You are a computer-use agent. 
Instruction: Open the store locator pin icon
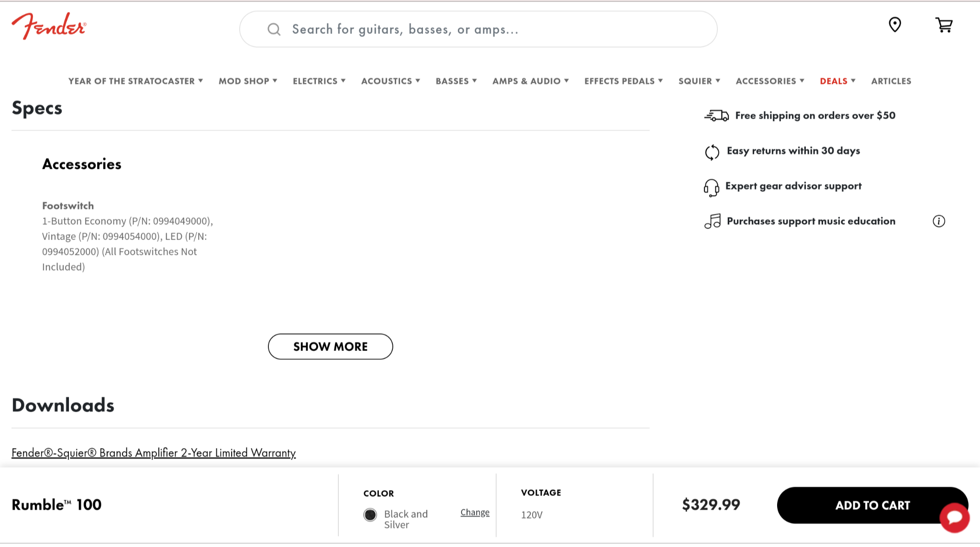[895, 24]
